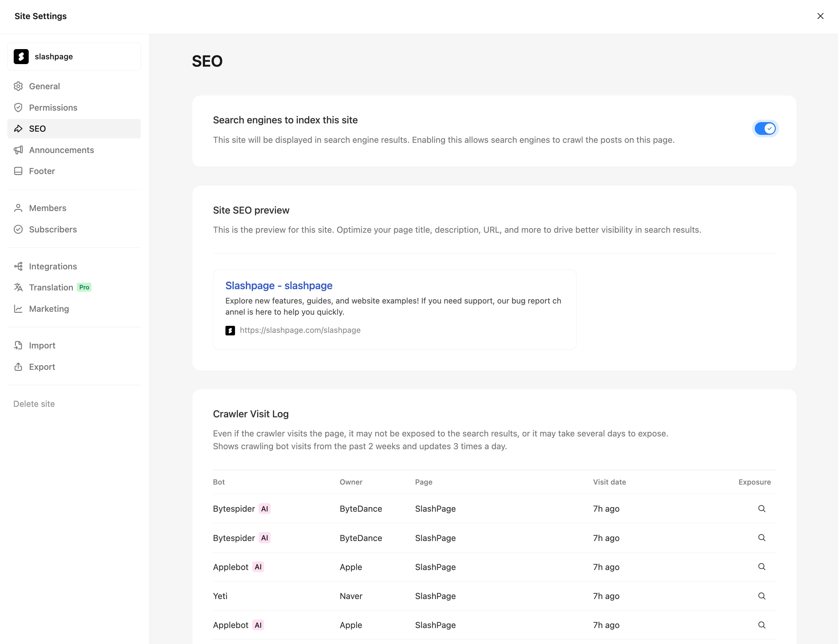Image resolution: width=838 pixels, height=644 pixels.
Task: Open the Export option
Action: click(x=42, y=367)
